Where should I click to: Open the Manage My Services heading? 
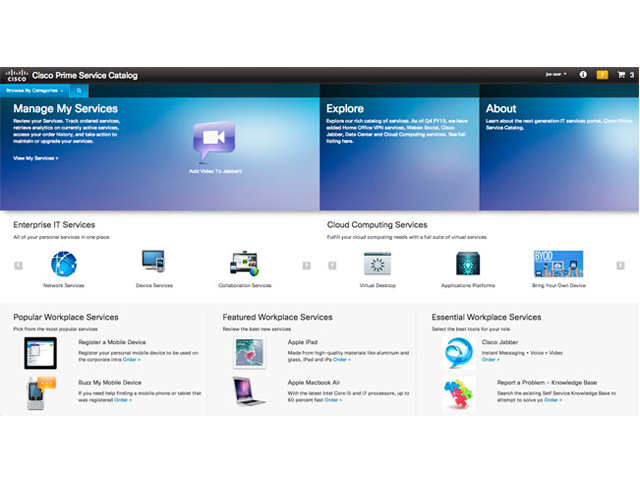65,109
